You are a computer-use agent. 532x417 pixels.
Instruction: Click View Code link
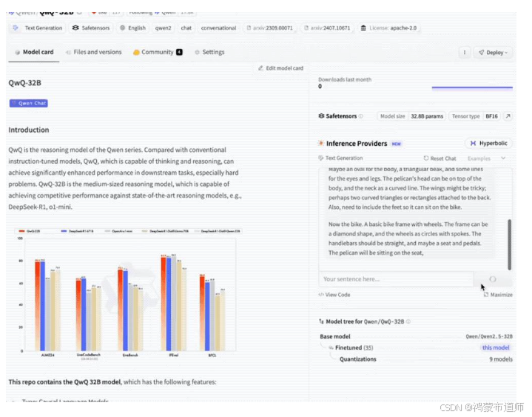pyautogui.click(x=334, y=295)
